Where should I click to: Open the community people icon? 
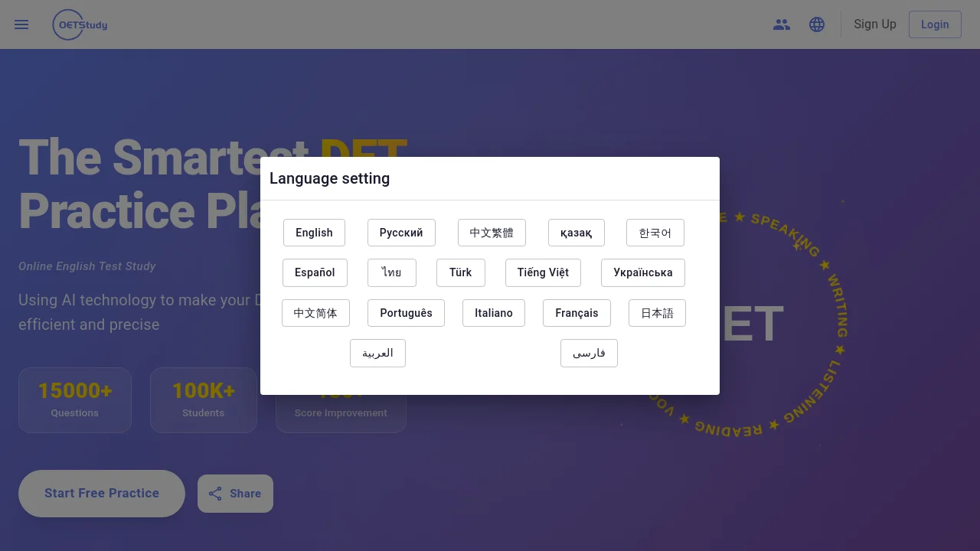[782, 24]
